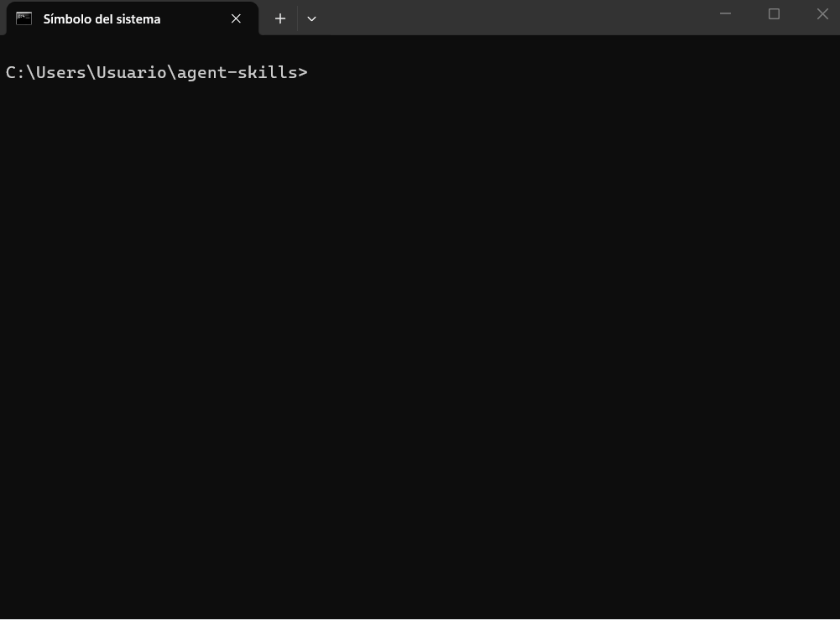
Task: Click the "C:\Users\Usuario\agent-skills>" prompt text
Action: pyautogui.click(x=156, y=72)
